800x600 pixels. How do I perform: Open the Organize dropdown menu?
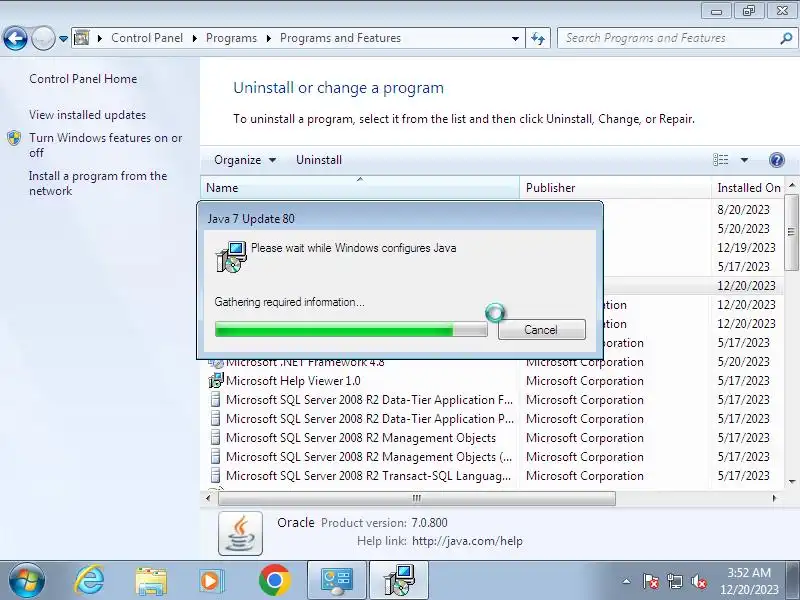[245, 160]
